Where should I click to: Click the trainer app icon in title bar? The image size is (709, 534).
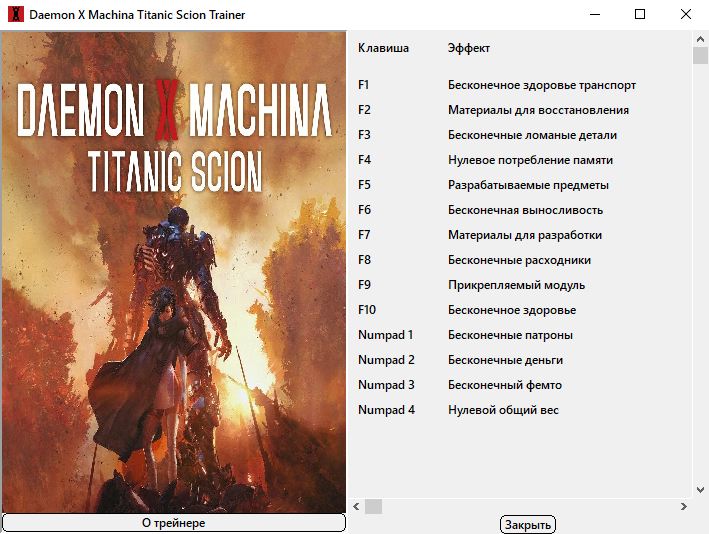click(x=16, y=14)
